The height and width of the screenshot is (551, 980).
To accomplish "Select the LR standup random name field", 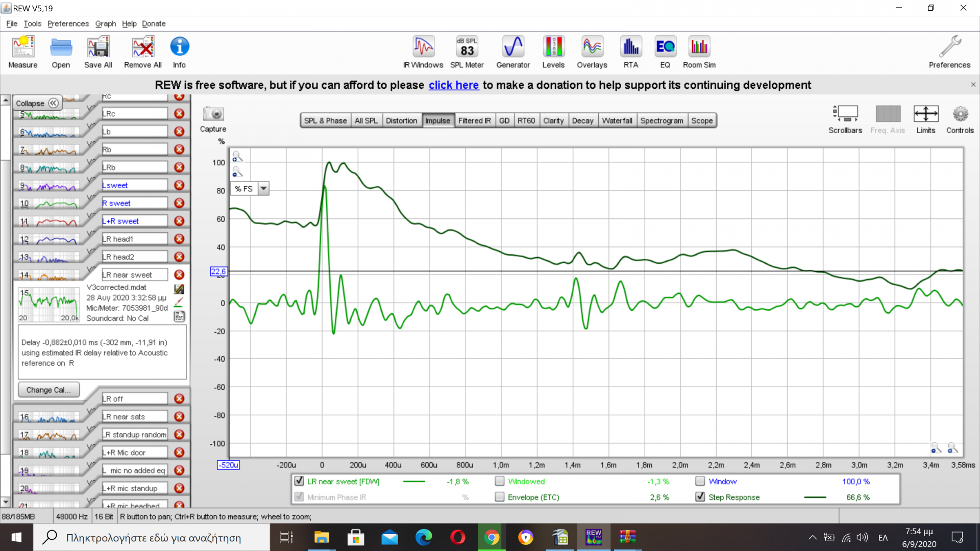I will click(135, 434).
